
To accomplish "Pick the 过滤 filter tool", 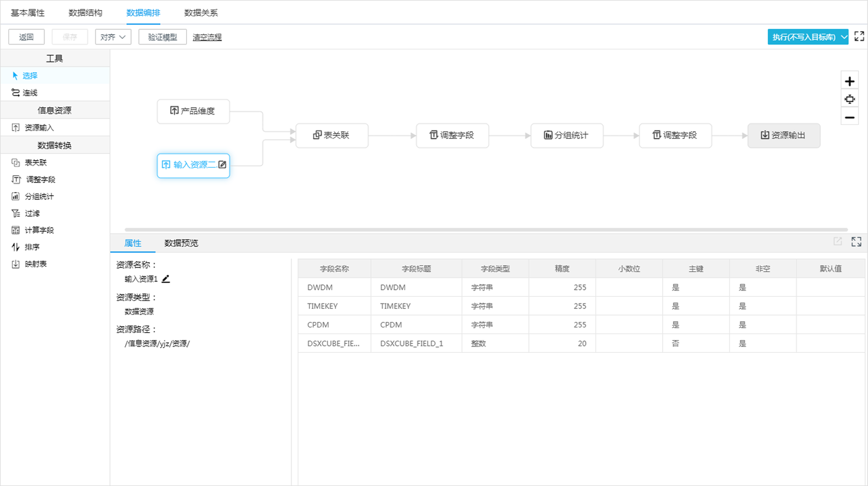I will pyautogui.click(x=32, y=213).
